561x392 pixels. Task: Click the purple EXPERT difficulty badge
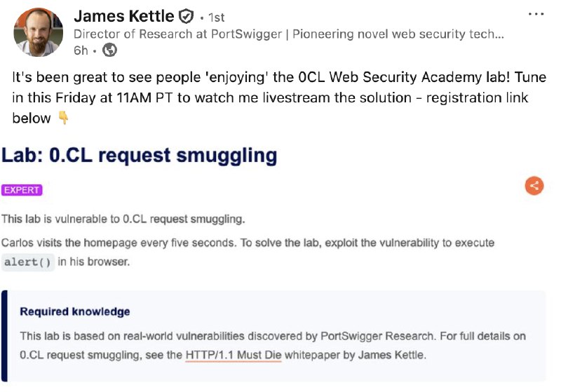[22, 190]
